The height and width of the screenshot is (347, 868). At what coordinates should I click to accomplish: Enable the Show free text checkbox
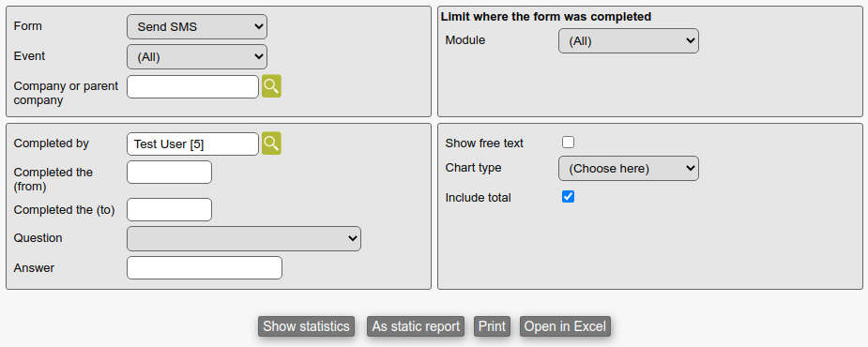coord(568,143)
